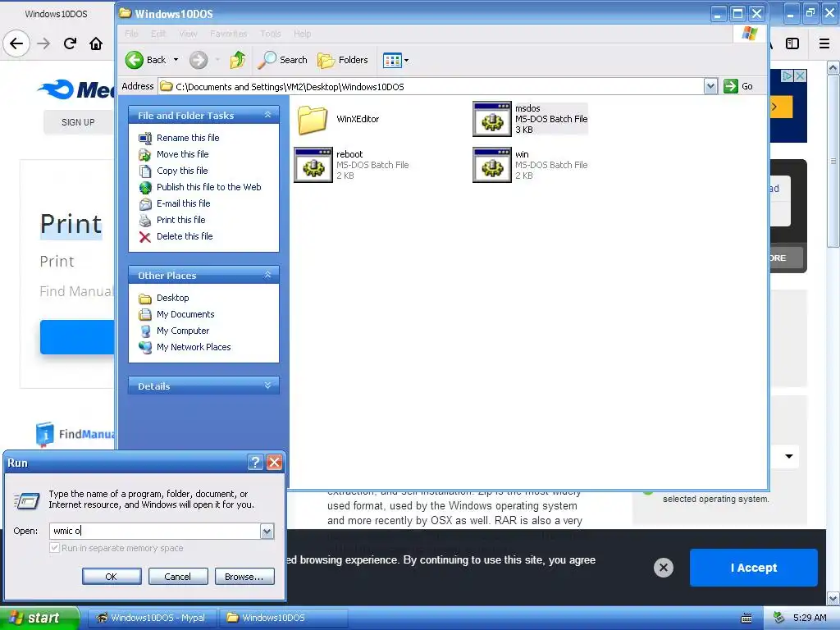Open the File menu
The width and height of the screenshot is (840, 630).
point(131,34)
